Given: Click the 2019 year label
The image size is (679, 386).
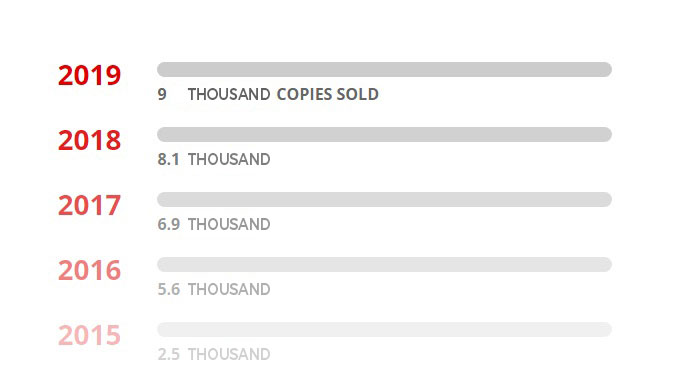Looking at the screenshot, I should tap(89, 75).
